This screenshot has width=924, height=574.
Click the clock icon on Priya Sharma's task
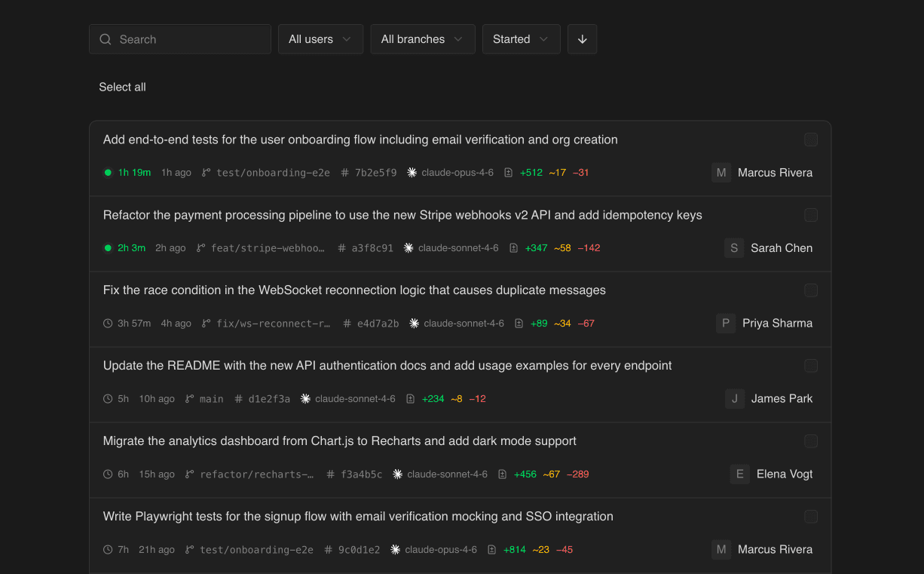(x=107, y=323)
